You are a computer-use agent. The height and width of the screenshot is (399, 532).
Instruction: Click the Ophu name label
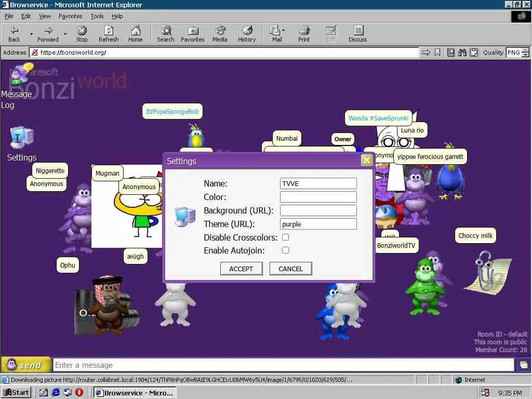68,265
